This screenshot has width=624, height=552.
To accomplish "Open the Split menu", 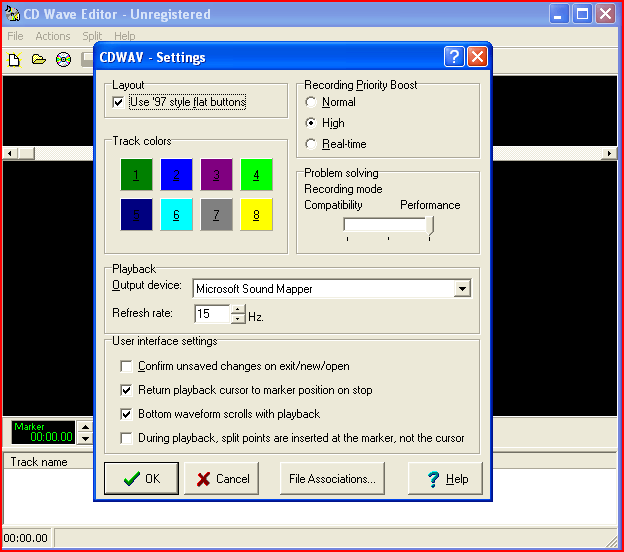I will (x=92, y=36).
